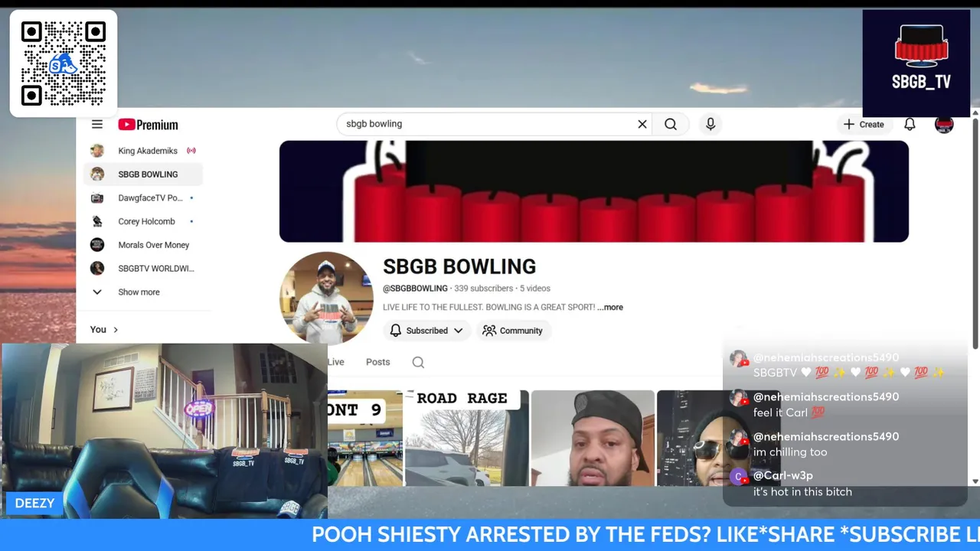The image size is (980, 551).
Task: Expand the Show more subscriptions list
Action: [143, 292]
